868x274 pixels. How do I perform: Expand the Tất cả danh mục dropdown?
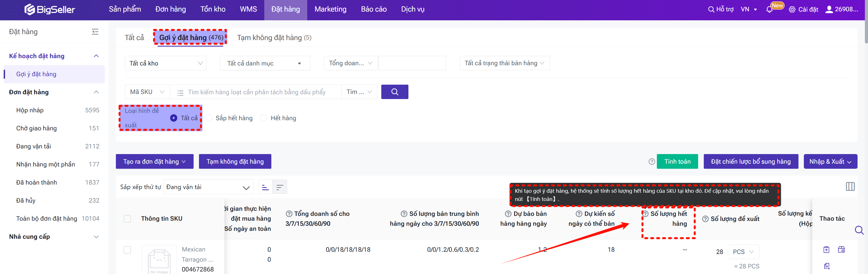click(265, 63)
